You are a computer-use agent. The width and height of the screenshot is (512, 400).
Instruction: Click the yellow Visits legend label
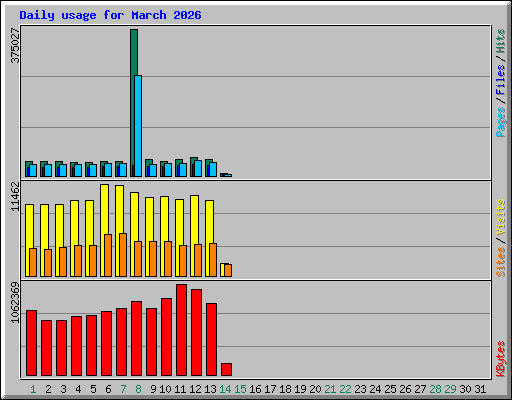point(500,218)
